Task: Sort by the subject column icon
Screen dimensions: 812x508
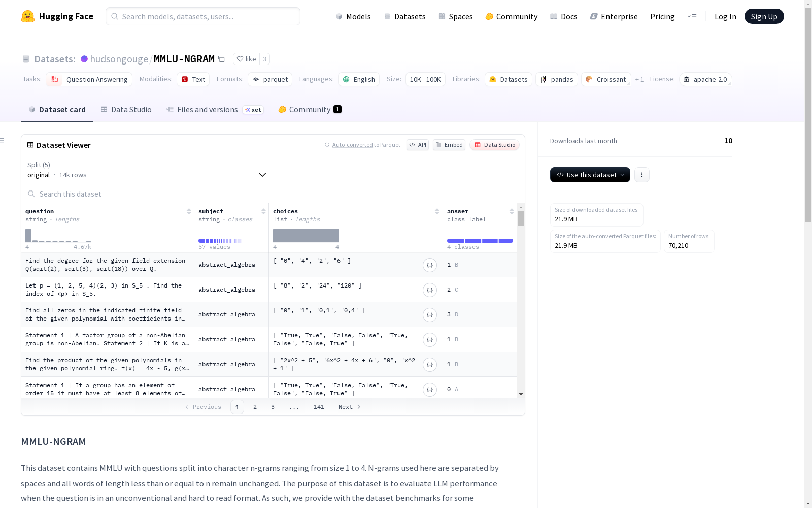Action: click(x=263, y=211)
